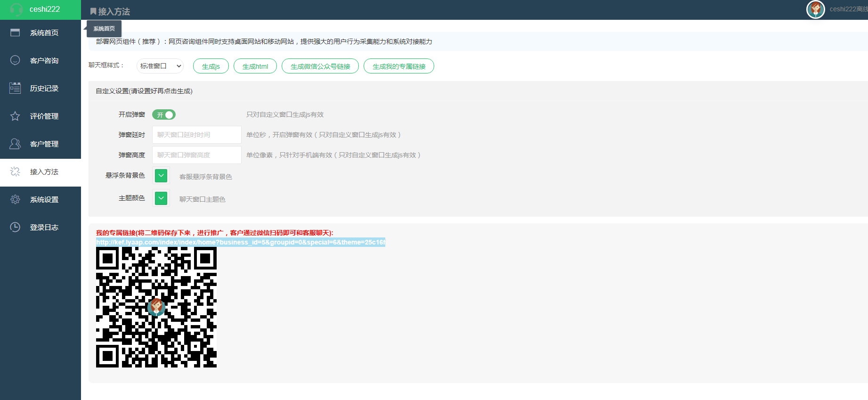This screenshot has width=868, height=400.
Task: Click the 生成js button
Action: (211, 66)
